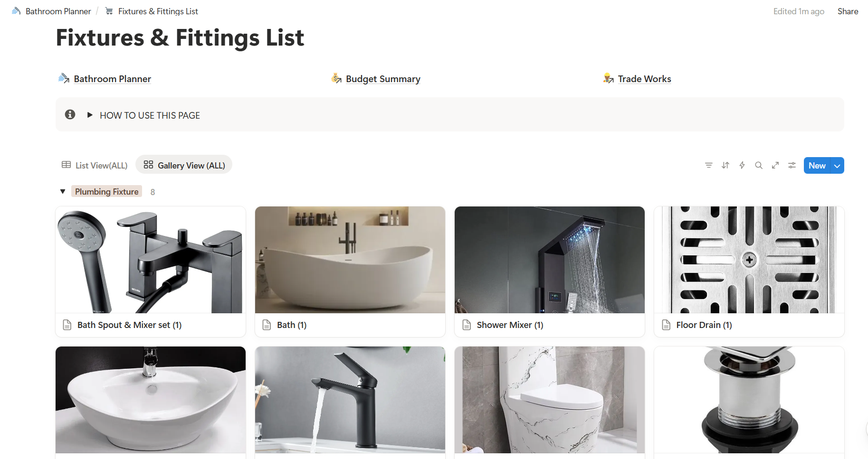This screenshot has height=459, width=868.
Task: Open the dropdown arrow beside New
Action: 837,166
